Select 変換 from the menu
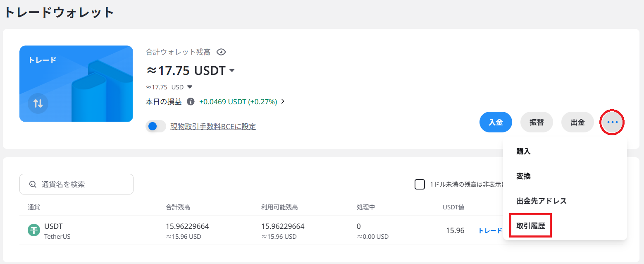 click(524, 175)
